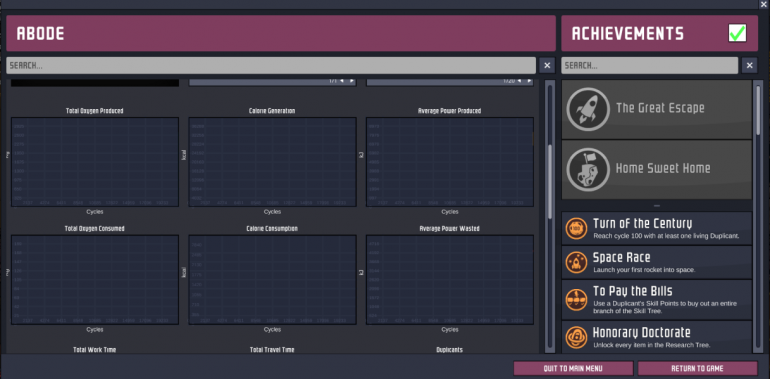Screen dimensions: 770x379
Task: Click Home Sweet Home achievement icon
Action: coord(588,169)
